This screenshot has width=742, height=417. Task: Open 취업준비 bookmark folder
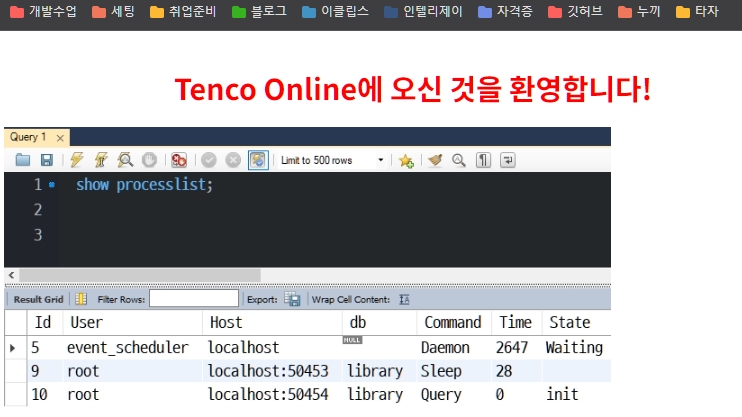click(183, 11)
